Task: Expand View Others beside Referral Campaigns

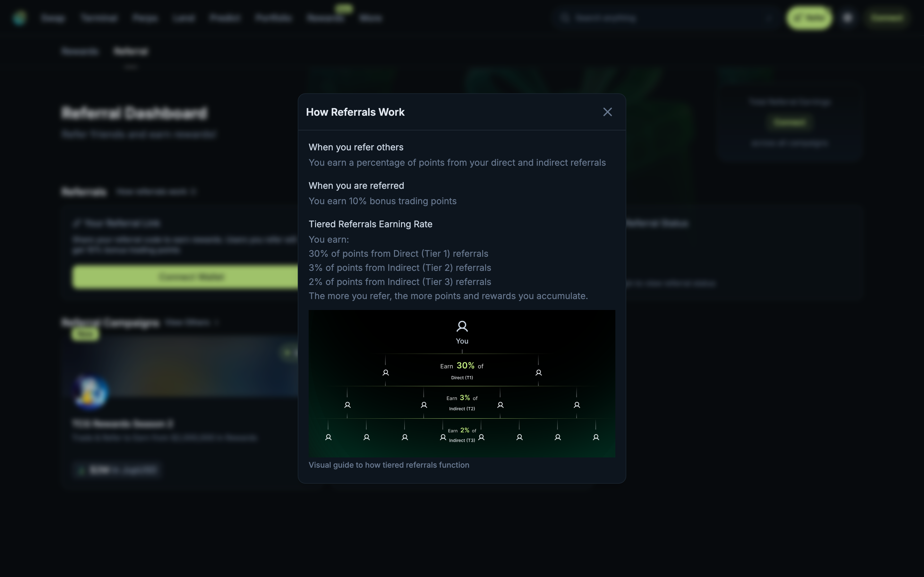Action: point(216,322)
